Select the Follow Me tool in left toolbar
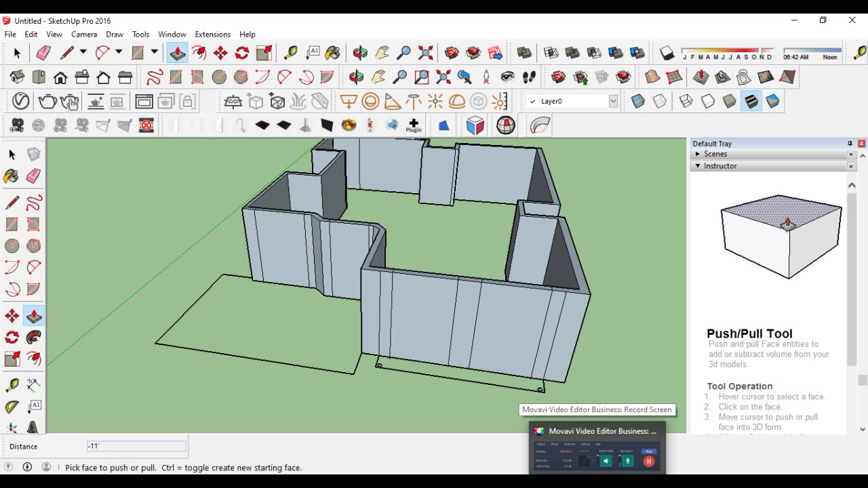 coord(33,338)
